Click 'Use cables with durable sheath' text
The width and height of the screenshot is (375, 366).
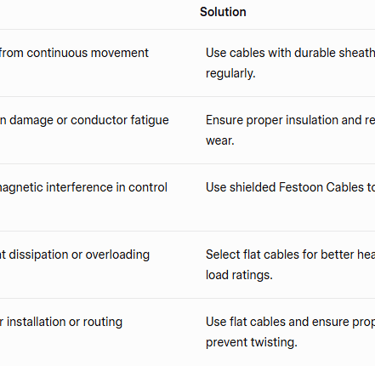290,53
